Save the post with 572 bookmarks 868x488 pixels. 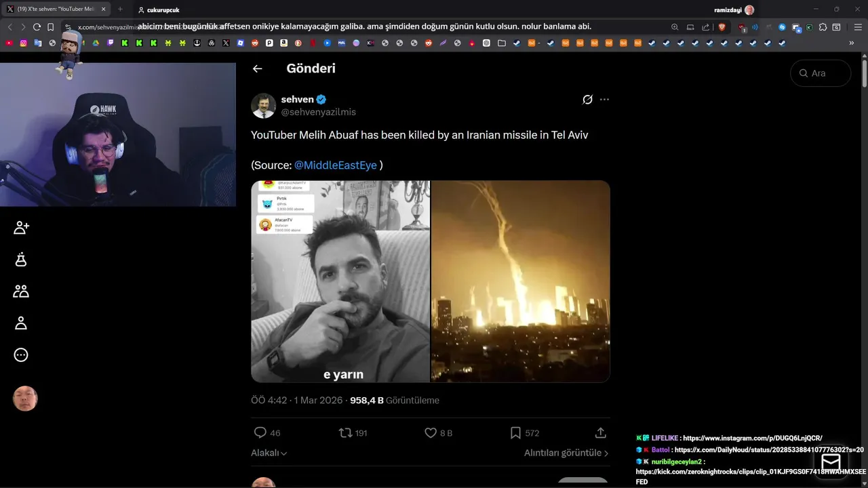[x=524, y=432]
